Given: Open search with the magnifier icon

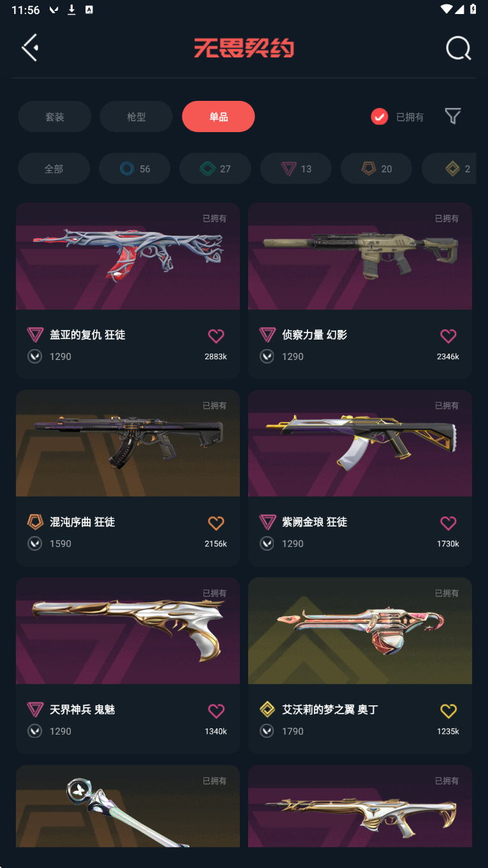Looking at the screenshot, I should (x=458, y=48).
